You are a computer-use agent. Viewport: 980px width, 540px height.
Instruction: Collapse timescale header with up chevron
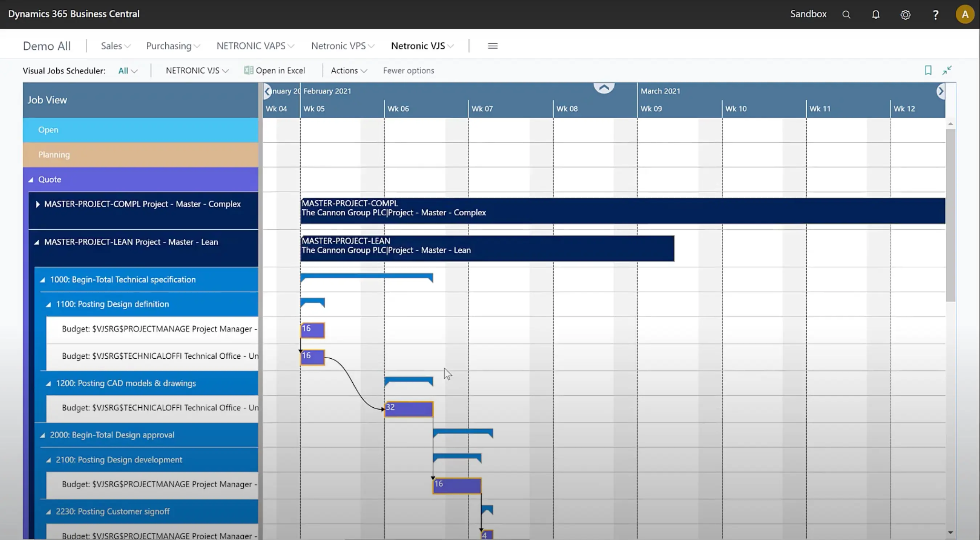(604, 88)
